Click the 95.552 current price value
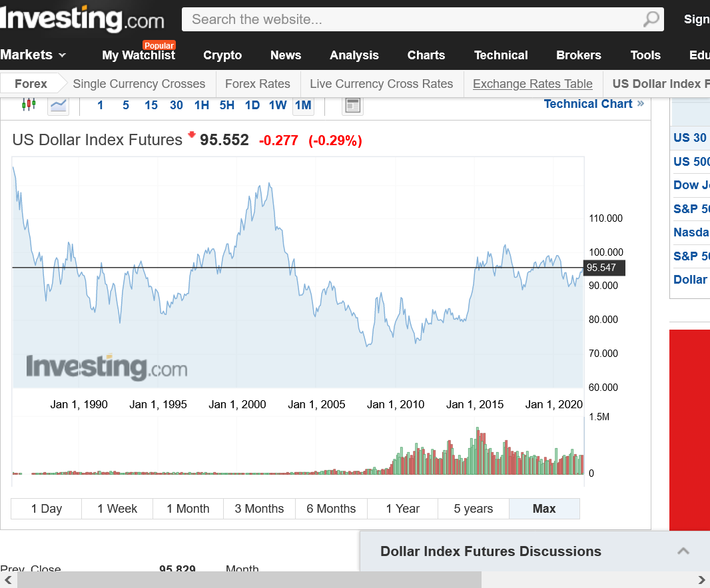This screenshot has height=588, width=710. pos(224,140)
